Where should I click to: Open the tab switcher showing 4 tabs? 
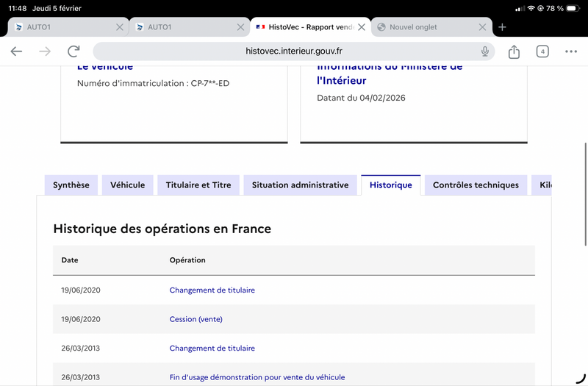click(x=542, y=51)
